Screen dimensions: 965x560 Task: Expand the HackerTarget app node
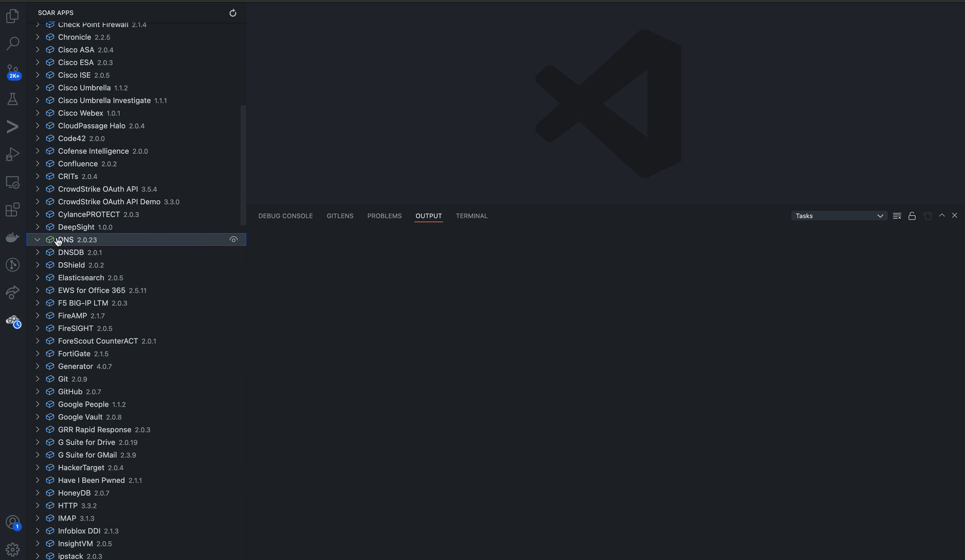click(37, 468)
